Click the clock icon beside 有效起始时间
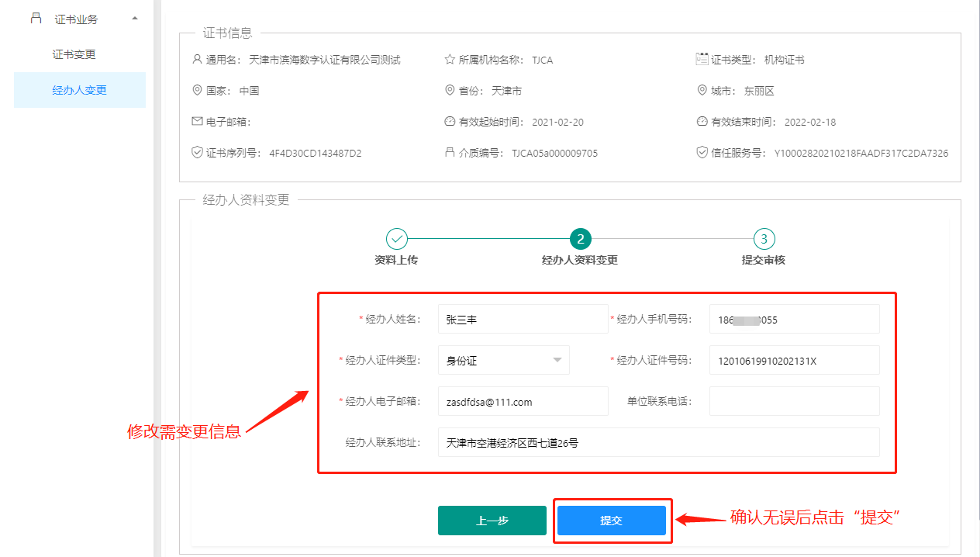Image resolution: width=980 pixels, height=557 pixels. pos(450,122)
